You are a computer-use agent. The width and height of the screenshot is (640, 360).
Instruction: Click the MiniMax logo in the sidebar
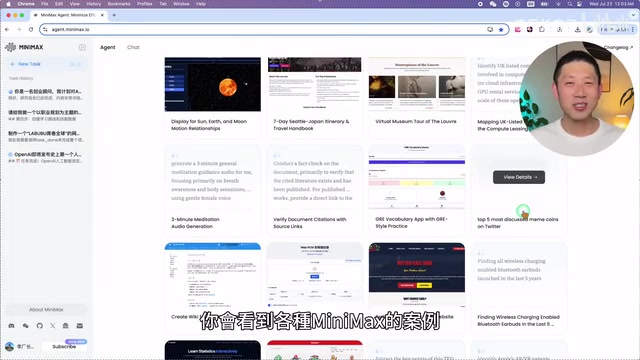click(24, 47)
